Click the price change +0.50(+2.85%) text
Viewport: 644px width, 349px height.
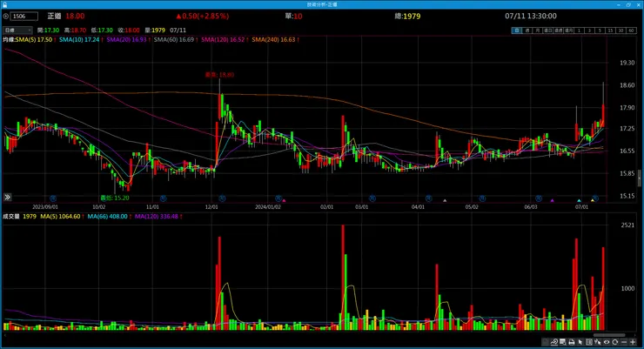click(x=202, y=17)
